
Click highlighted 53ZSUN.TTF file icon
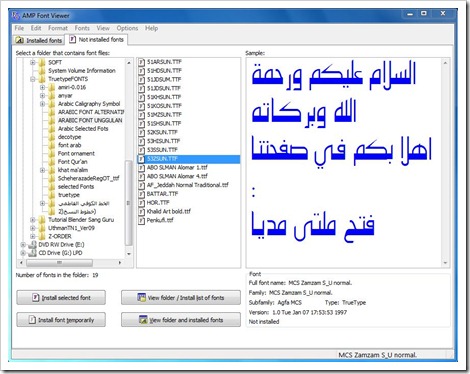[142, 159]
